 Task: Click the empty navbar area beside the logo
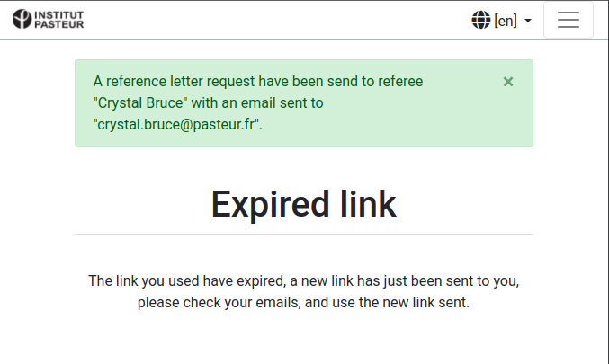pyautogui.click(x=270, y=20)
